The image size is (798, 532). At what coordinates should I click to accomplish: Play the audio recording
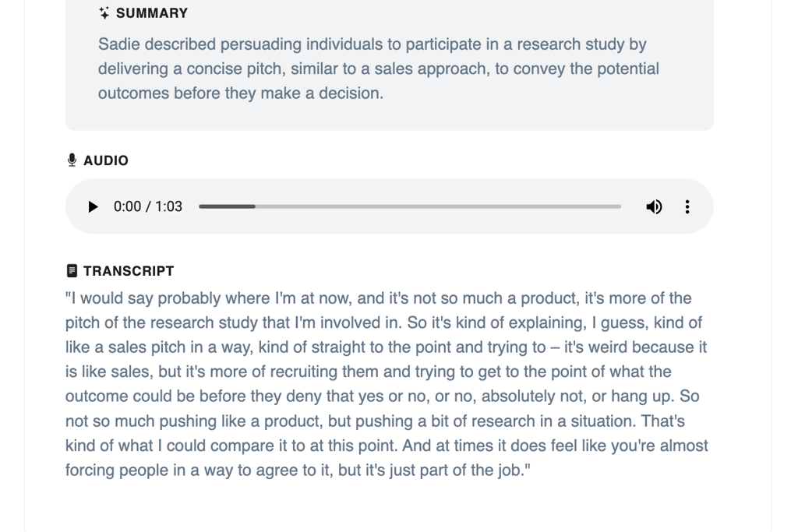(x=93, y=206)
